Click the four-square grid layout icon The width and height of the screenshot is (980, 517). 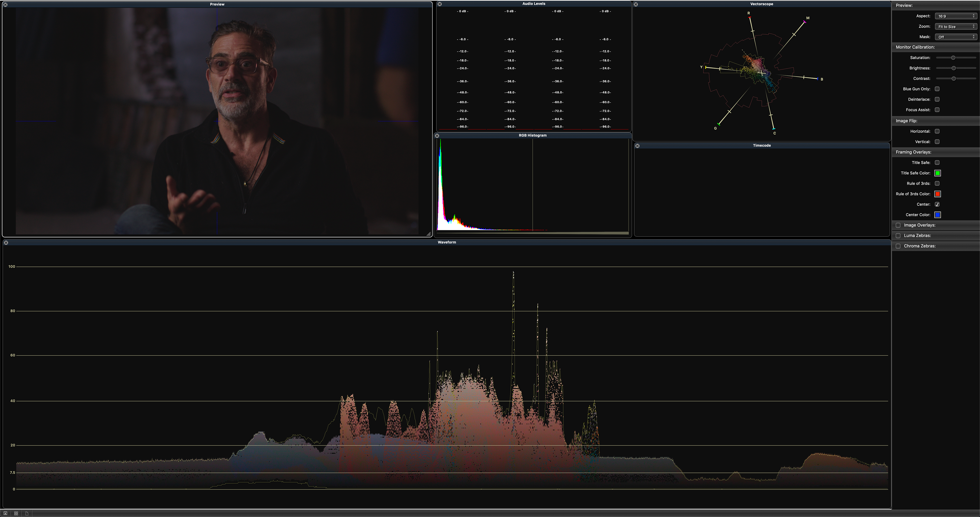point(16,513)
